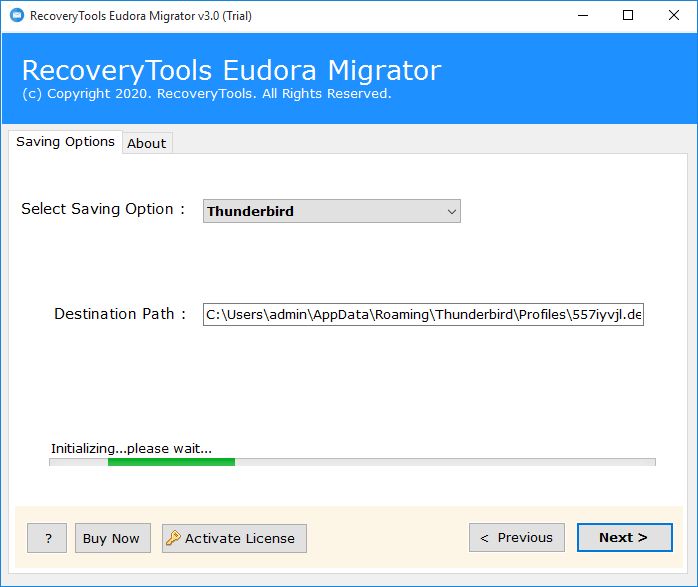Click the key icon on Activate License
Viewport: 698px width, 587px height.
[x=173, y=538]
